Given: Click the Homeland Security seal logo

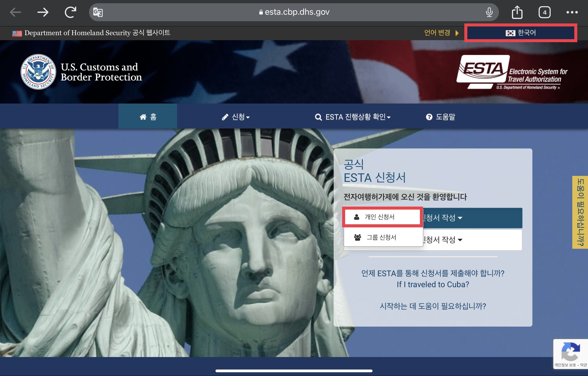Looking at the screenshot, I should (x=38, y=72).
